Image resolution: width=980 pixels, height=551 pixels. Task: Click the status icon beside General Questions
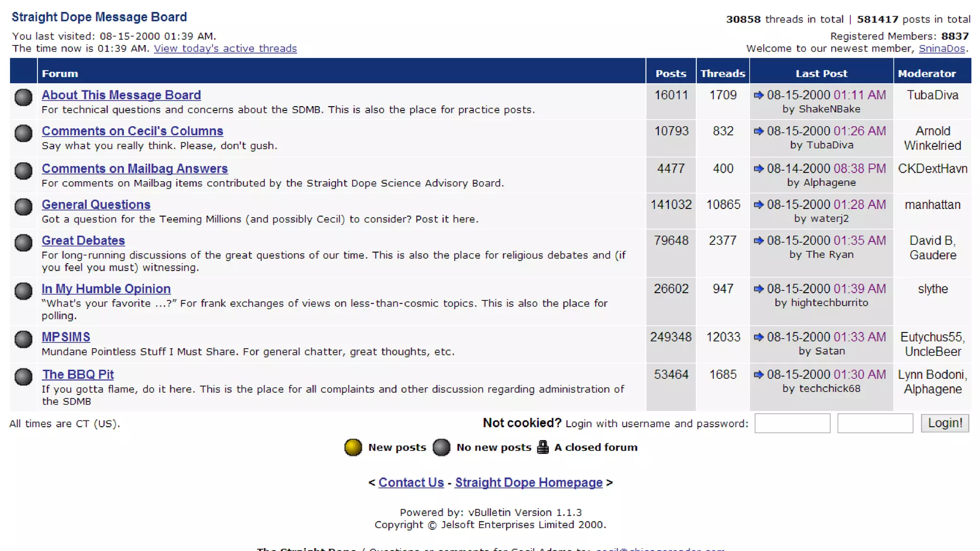(x=23, y=207)
